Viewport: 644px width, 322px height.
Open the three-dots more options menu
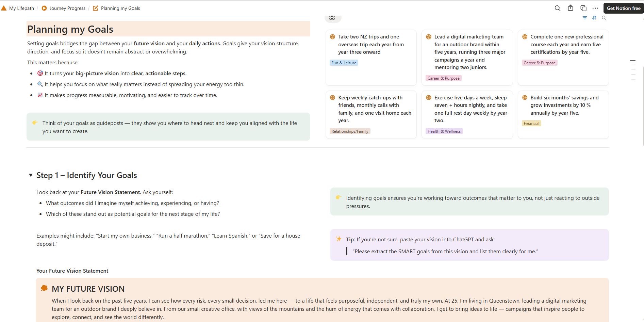[595, 8]
